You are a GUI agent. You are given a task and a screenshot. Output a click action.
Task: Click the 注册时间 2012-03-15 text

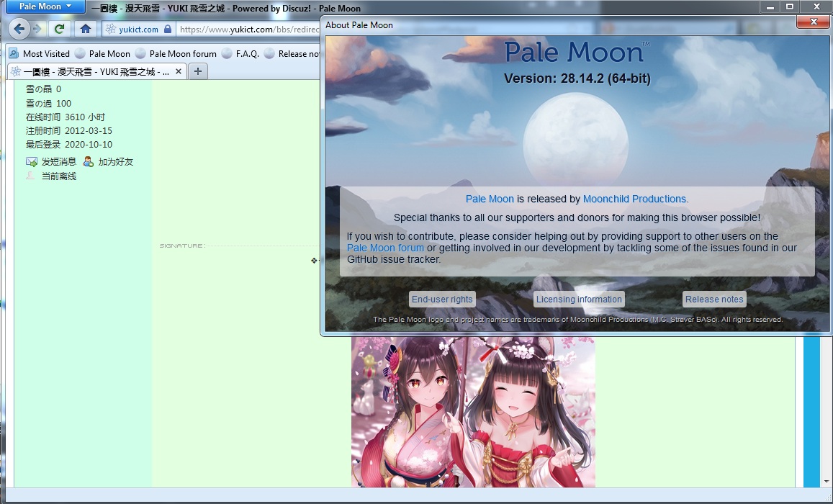point(69,130)
